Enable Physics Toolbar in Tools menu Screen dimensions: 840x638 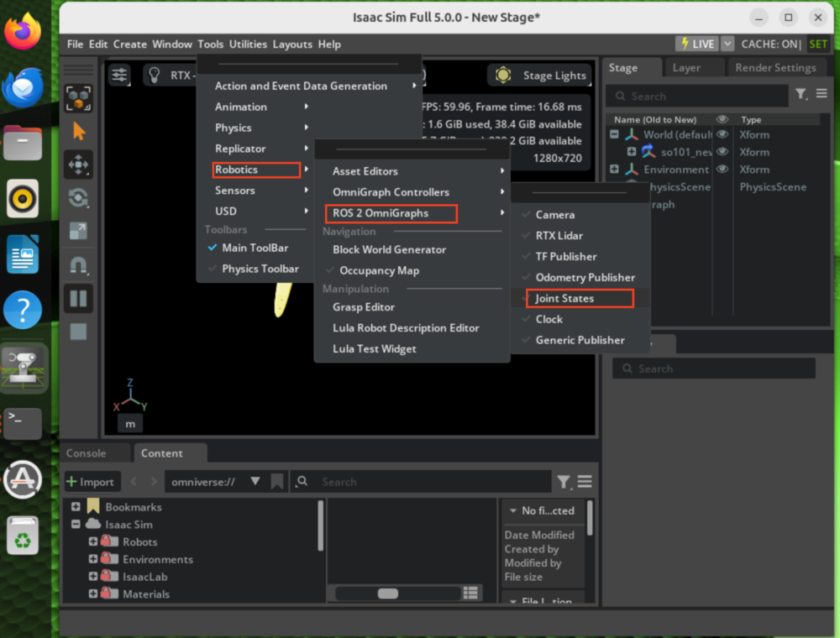pos(260,269)
